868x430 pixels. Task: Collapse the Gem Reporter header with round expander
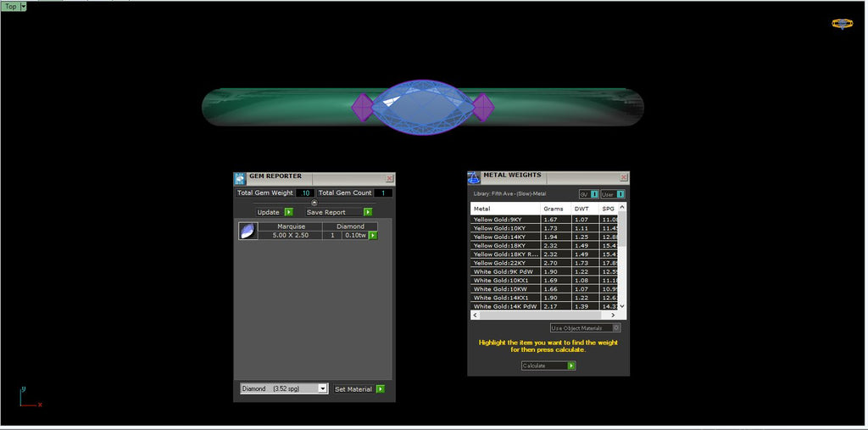314,203
